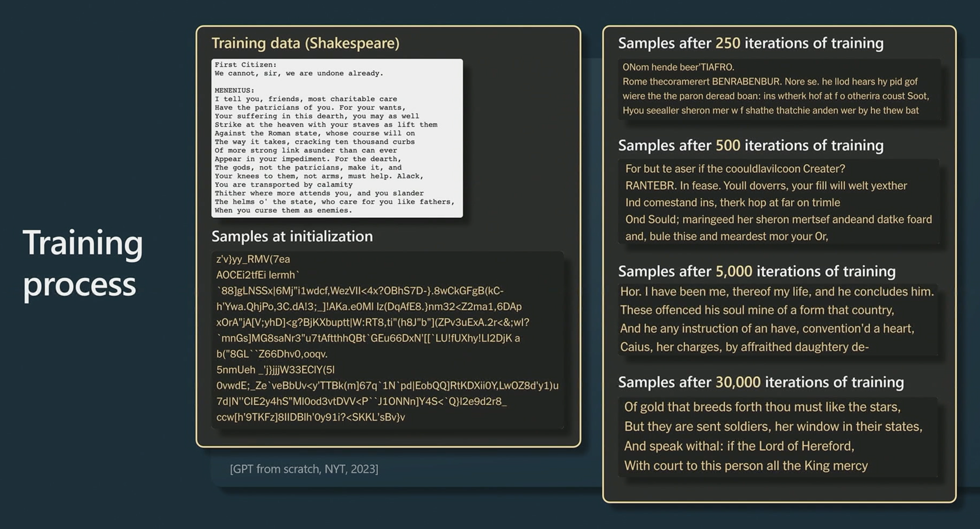
Task: Click line starting 'Rome thecoramerert BENRABENBUR'
Action: click(x=770, y=82)
